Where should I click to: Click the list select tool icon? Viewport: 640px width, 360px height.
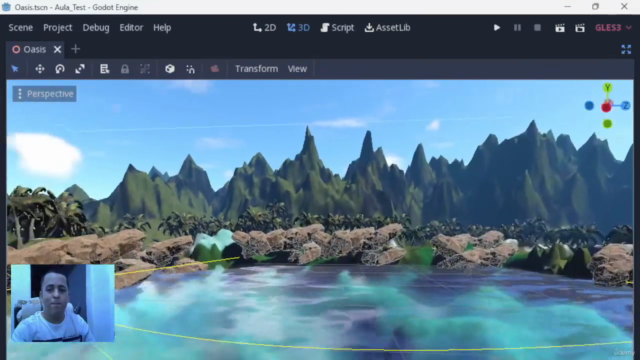click(104, 69)
